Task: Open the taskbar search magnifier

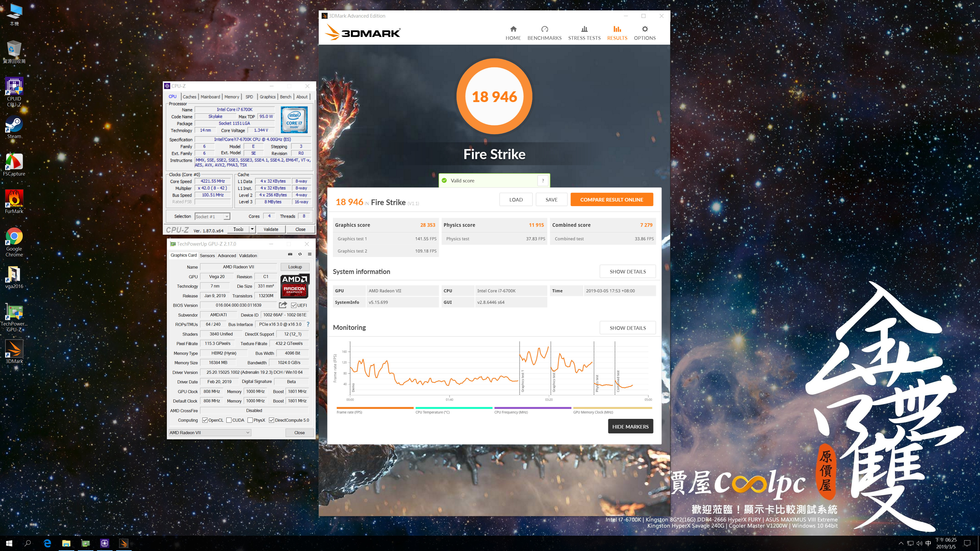Action: pyautogui.click(x=27, y=543)
